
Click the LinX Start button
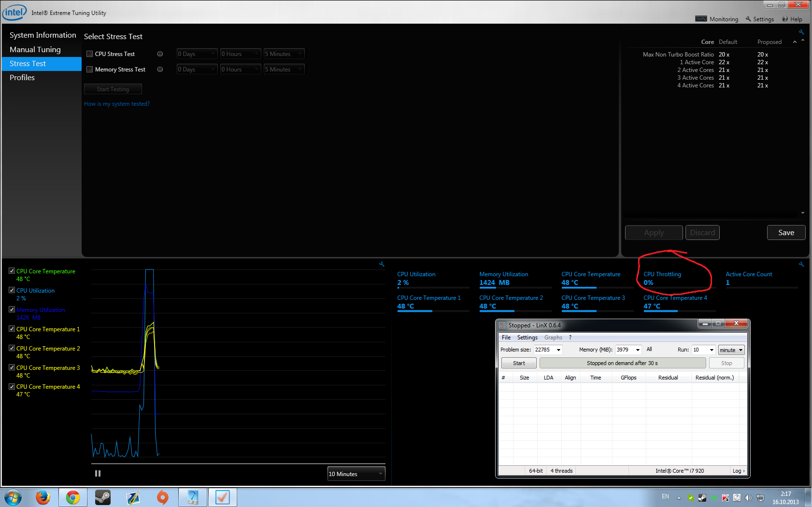519,363
